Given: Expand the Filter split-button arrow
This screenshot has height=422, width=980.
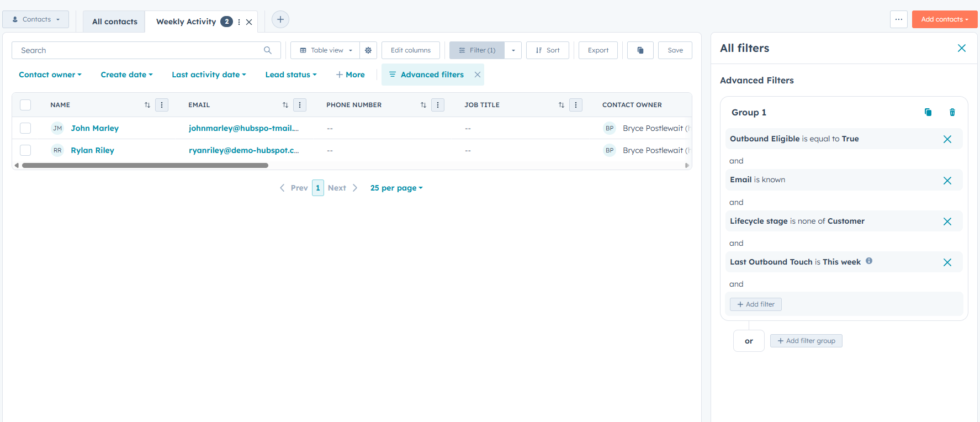Looking at the screenshot, I should click(x=513, y=50).
